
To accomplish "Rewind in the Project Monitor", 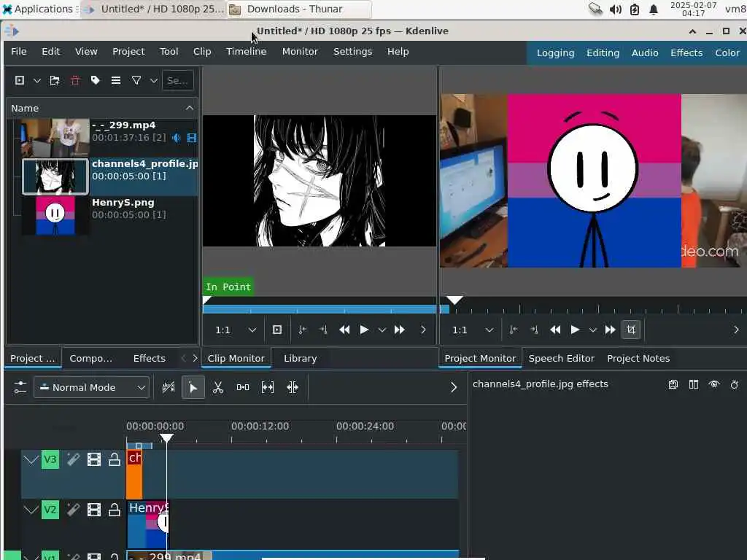I will [555, 330].
